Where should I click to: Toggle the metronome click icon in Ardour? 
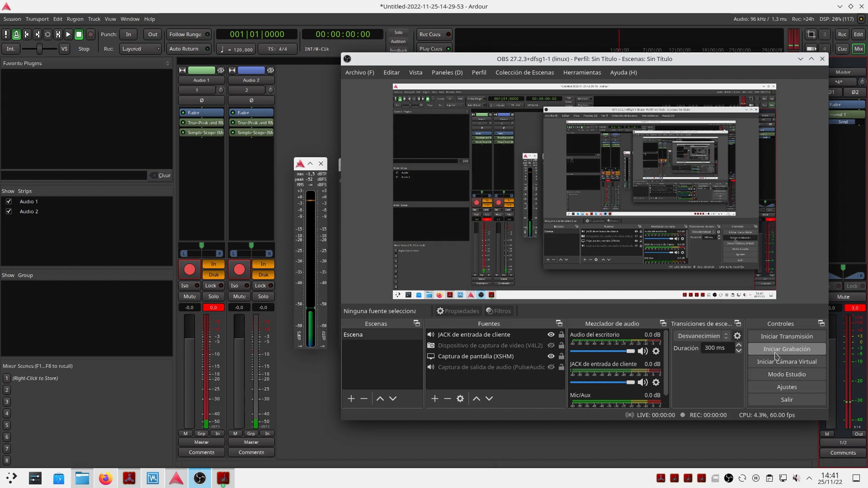click(16, 34)
